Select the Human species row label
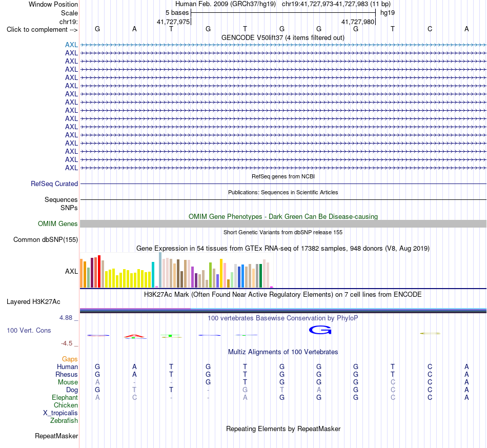The height and width of the screenshot is (448, 487). click(x=67, y=366)
